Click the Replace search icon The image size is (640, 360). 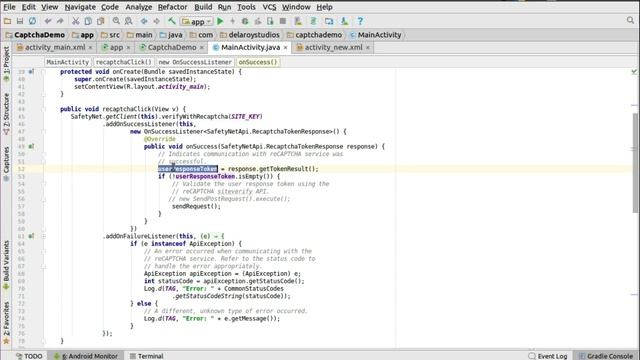coord(129,21)
